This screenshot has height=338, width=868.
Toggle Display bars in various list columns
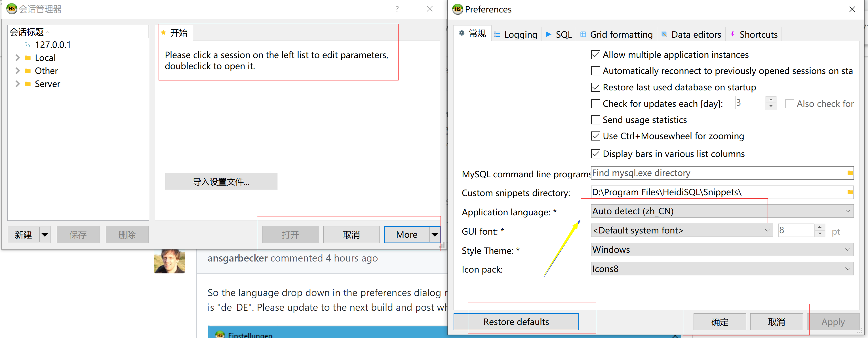595,154
